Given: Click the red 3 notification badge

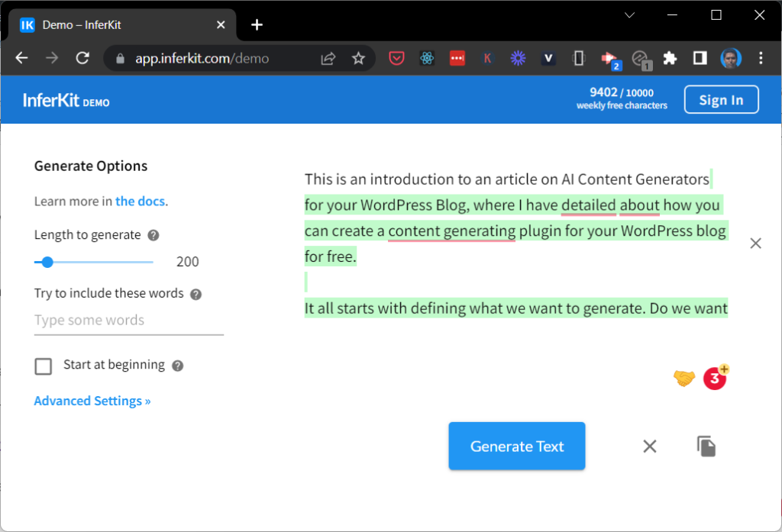Looking at the screenshot, I should click(x=715, y=379).
